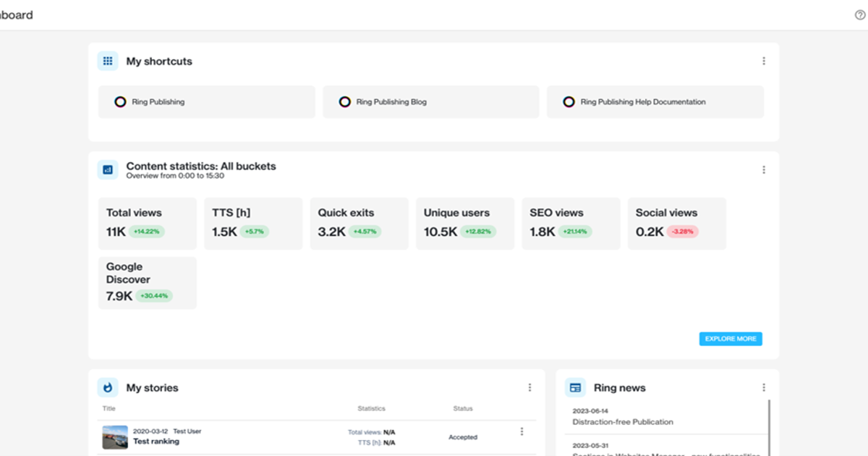
Task: Open the Test ranking story actions menu
Action: 522,431
